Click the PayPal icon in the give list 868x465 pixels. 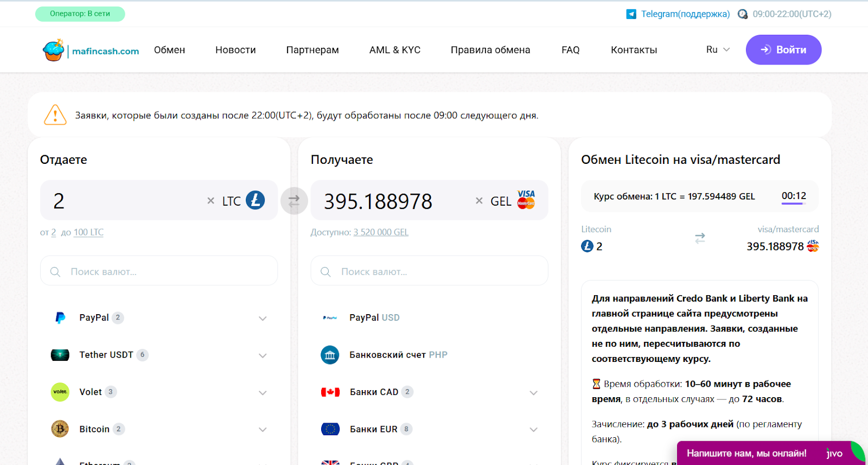point(60,318)
